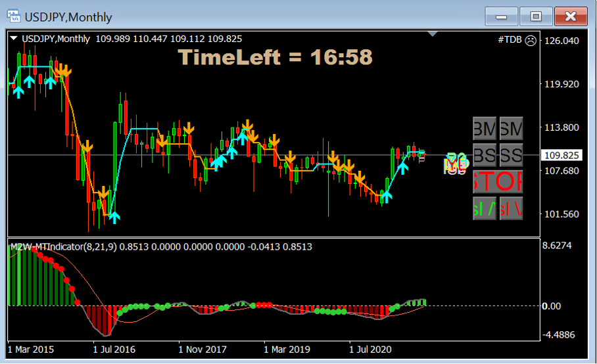Image resolution: width=597 pixels, height=364 pixels.
Task: Hit the red STOP button
Action: 498,181
